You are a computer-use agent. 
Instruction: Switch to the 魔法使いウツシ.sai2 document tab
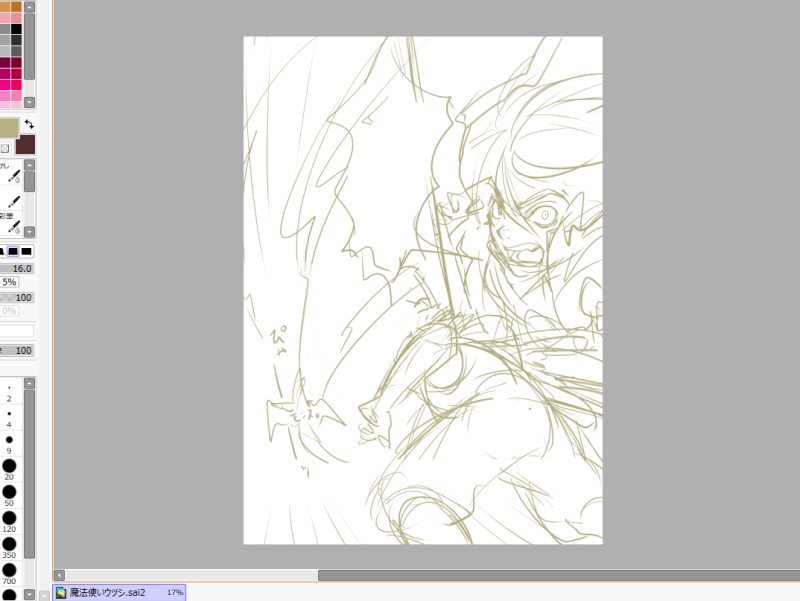pyautogui.click(x=119, y=592)
